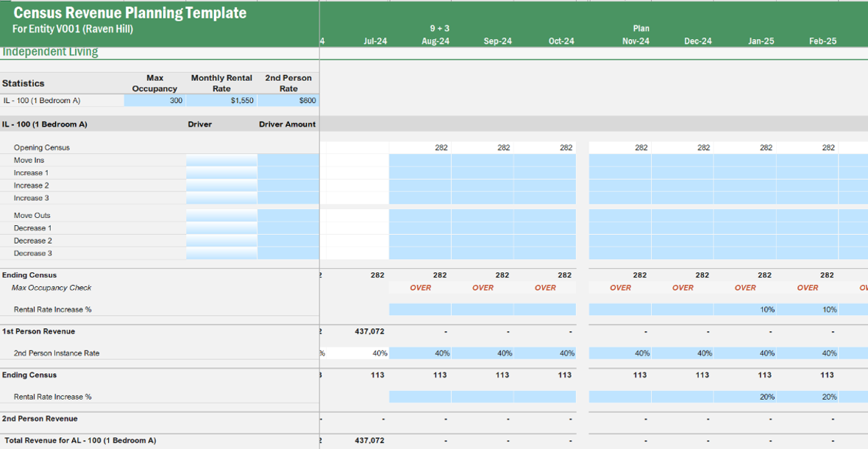The height and width of the screenshot is (449, 868).
Task: Click the Nov-24 column header
Action: pyautogui.click(x=635, y=41)
